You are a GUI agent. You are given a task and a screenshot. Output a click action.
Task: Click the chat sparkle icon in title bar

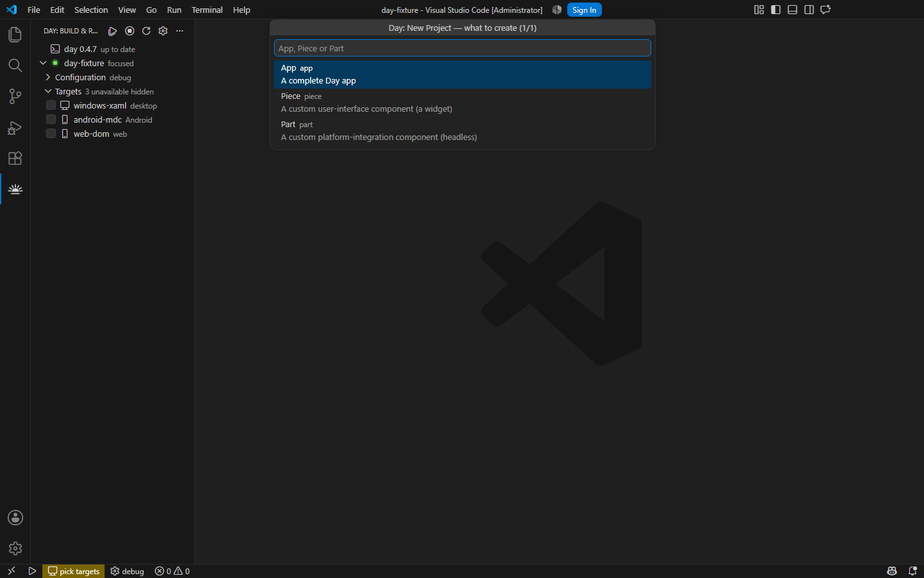826,10
